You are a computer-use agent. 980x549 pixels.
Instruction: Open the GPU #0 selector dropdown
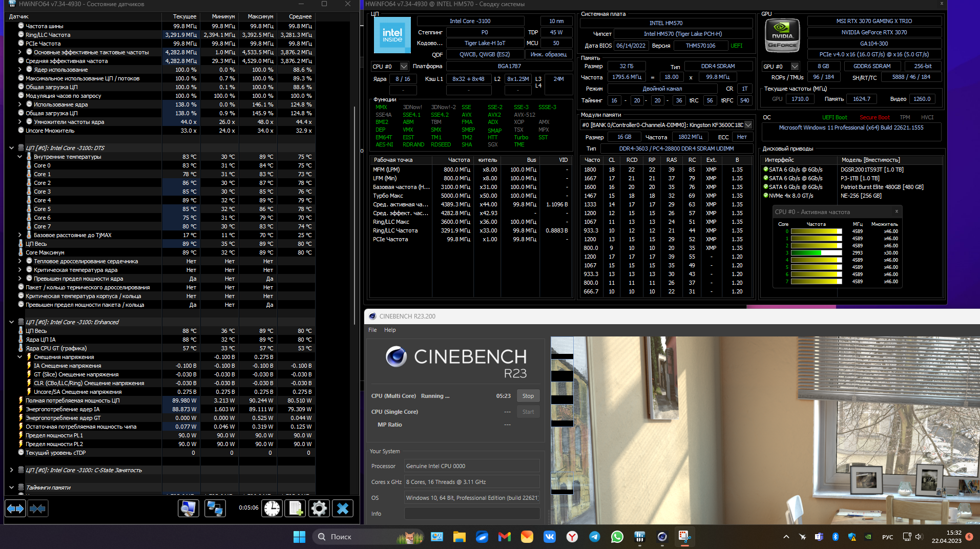coord(795,66)
